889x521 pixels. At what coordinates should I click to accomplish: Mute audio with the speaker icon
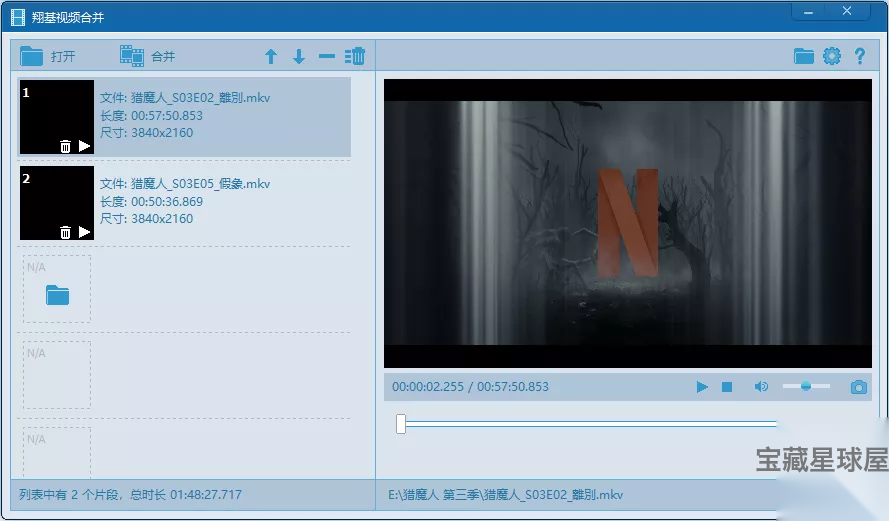pyautogui.click(x=761, y=387)
